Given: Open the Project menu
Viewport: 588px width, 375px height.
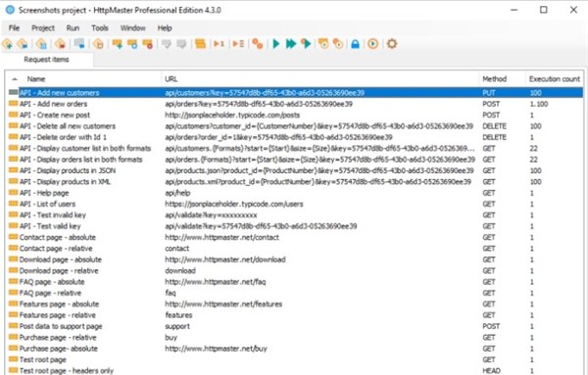Looking at the screenshot, I should 43,28.
